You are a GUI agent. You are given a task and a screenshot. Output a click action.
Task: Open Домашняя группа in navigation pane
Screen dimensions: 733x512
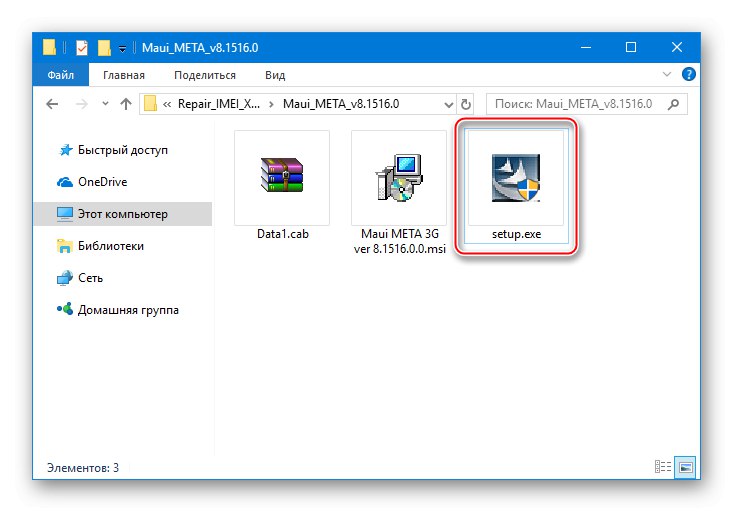(118, 310)
